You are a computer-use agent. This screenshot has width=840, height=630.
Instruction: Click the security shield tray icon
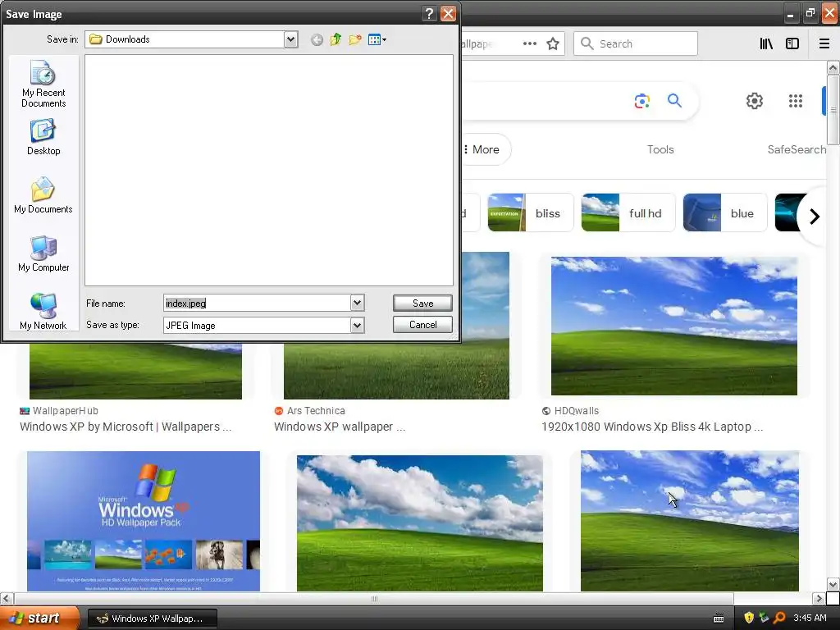[x=749, y=618]
